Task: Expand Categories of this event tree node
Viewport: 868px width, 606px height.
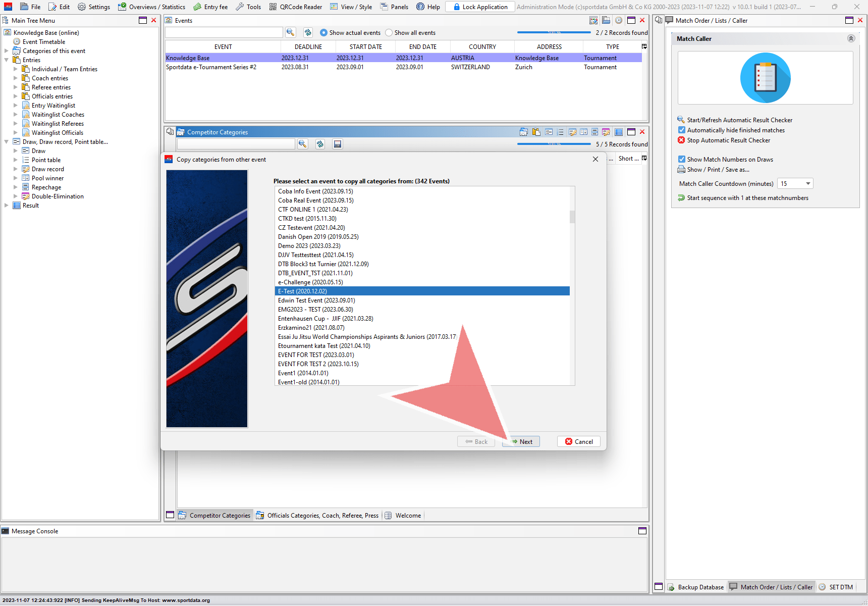Action: (x=7, y=50)
